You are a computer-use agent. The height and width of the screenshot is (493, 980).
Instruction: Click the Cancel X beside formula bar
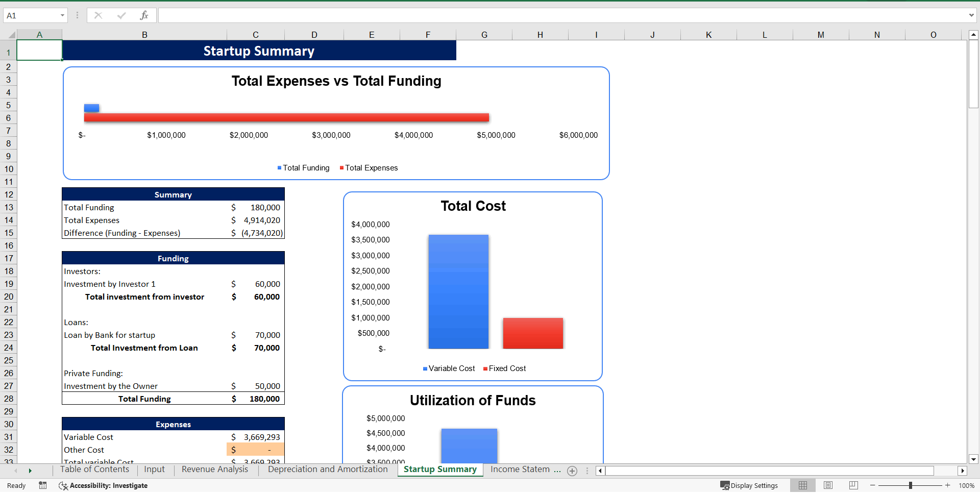[98, 15]
